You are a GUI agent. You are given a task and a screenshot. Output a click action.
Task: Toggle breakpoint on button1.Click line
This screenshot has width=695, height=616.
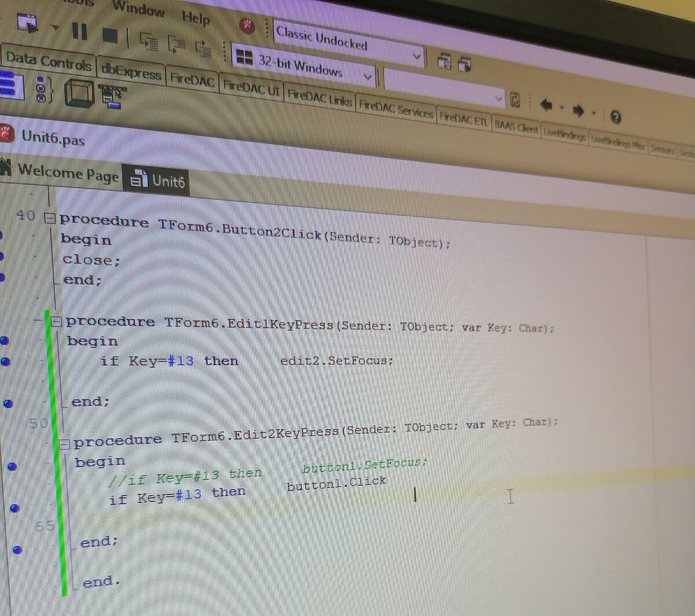pyautogui.click(x=15, y=508)
